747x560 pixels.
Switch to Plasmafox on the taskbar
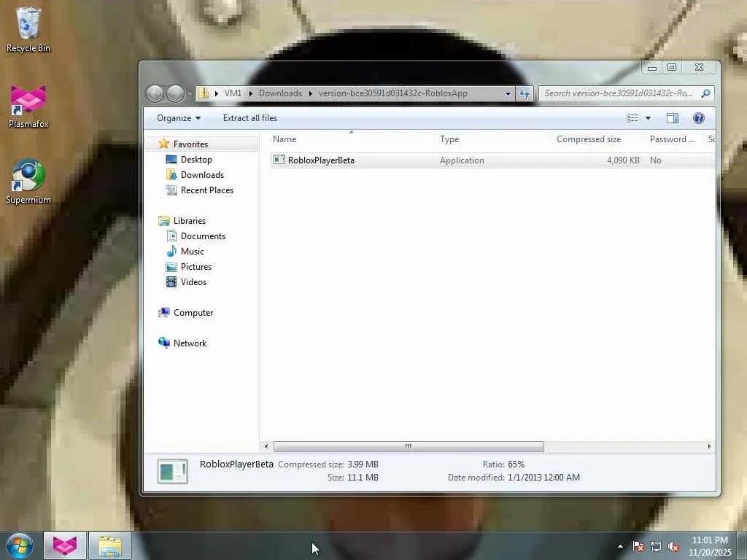coord(65,545)
